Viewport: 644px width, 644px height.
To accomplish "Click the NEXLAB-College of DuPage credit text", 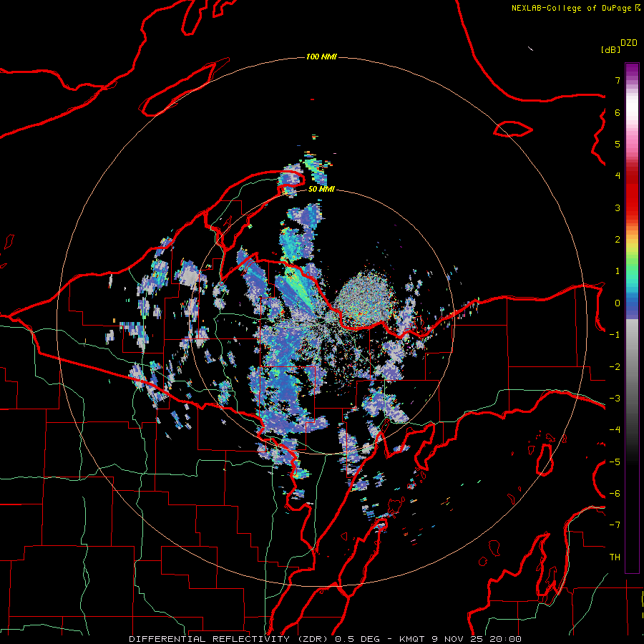I will [572, 8].
